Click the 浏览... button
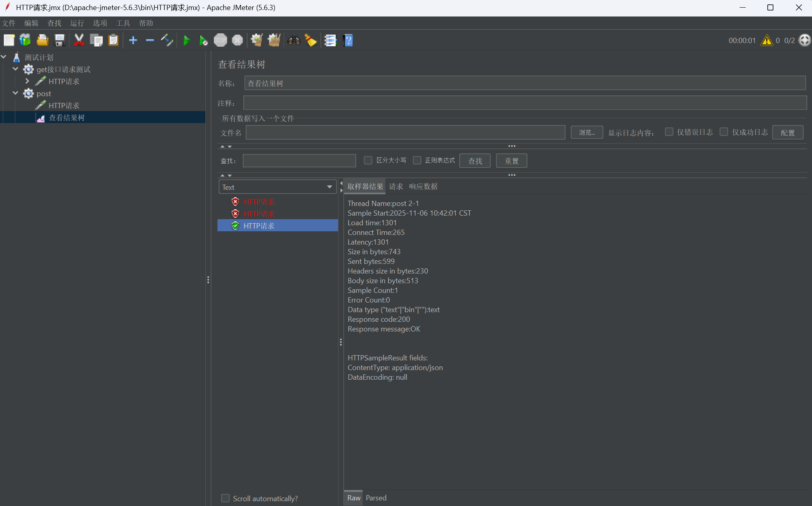 [586, 132]
